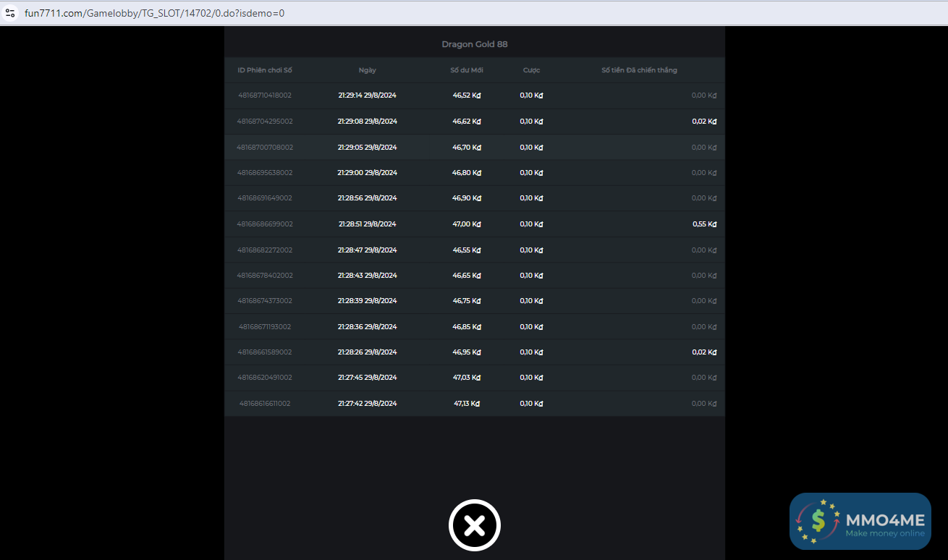Click timestamp 21:28:56 29/8/2024
Screen dimensions: 948x560
coord(367,198)
